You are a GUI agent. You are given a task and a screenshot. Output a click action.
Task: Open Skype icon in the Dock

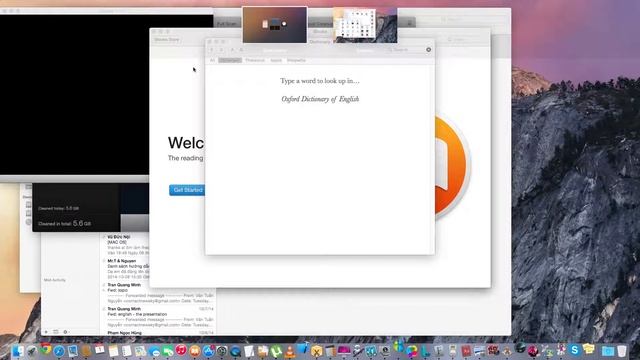(575, 350)
